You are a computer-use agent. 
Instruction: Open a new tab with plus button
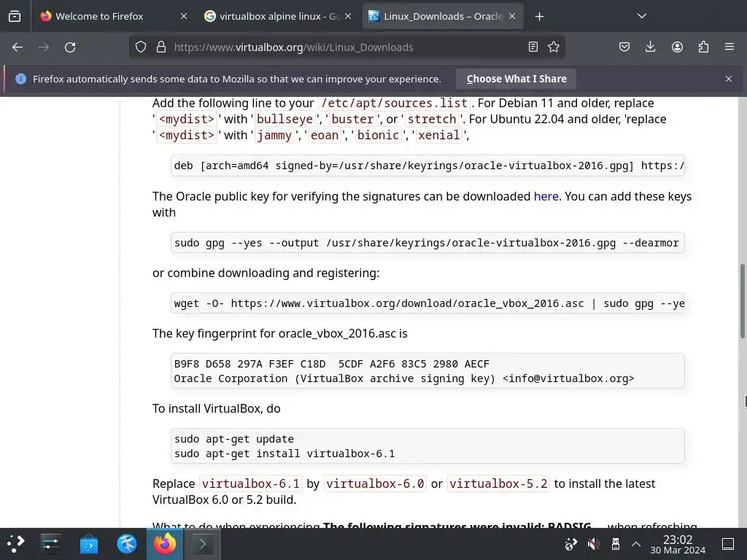tap(539, 17)
